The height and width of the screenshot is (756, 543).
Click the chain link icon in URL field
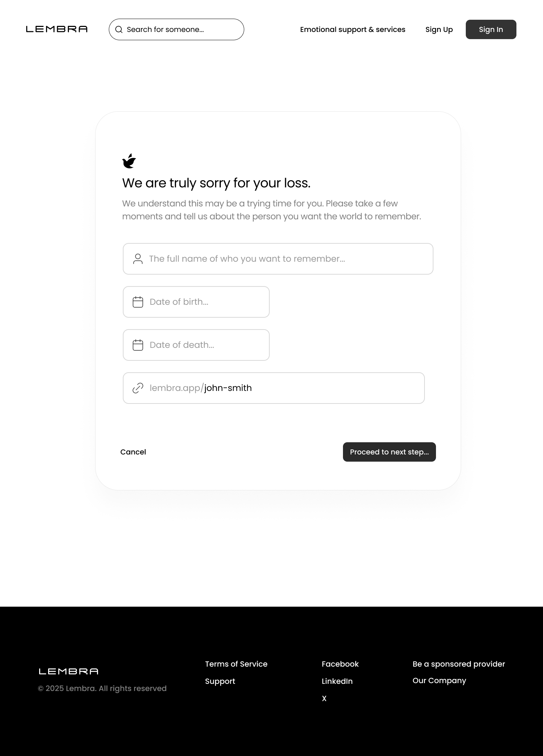[x=138, y=388]
